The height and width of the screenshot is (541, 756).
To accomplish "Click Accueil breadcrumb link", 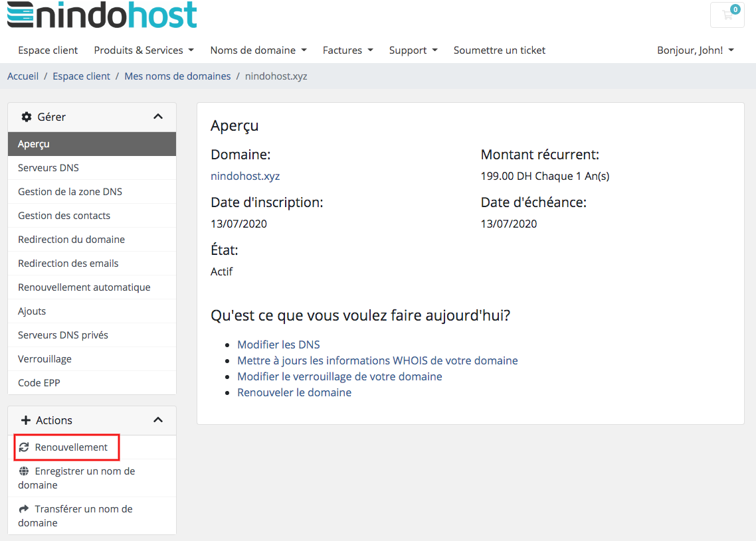I will (x=23, y=76).
